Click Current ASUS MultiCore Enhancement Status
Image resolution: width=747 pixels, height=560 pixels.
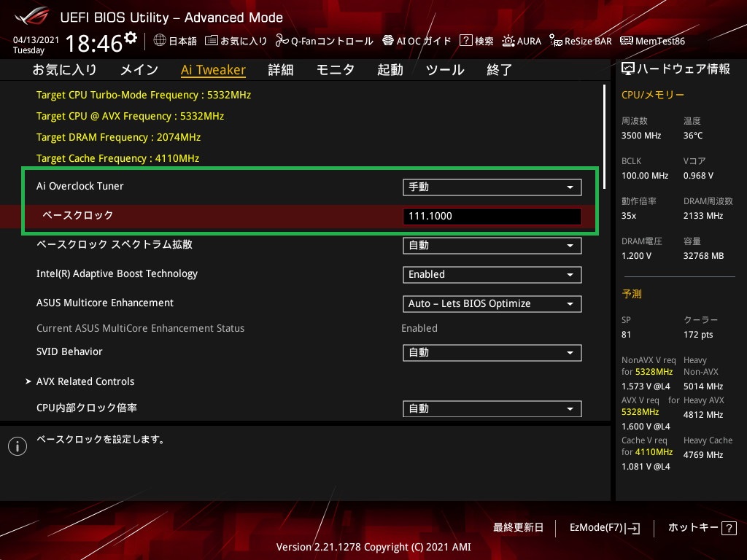140,328
